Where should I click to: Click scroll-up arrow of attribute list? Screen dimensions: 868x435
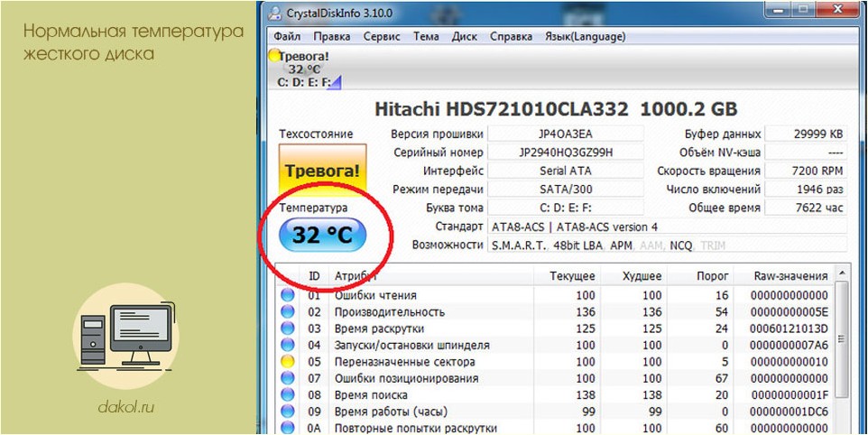pyautogui.click(x=841, y=273)
